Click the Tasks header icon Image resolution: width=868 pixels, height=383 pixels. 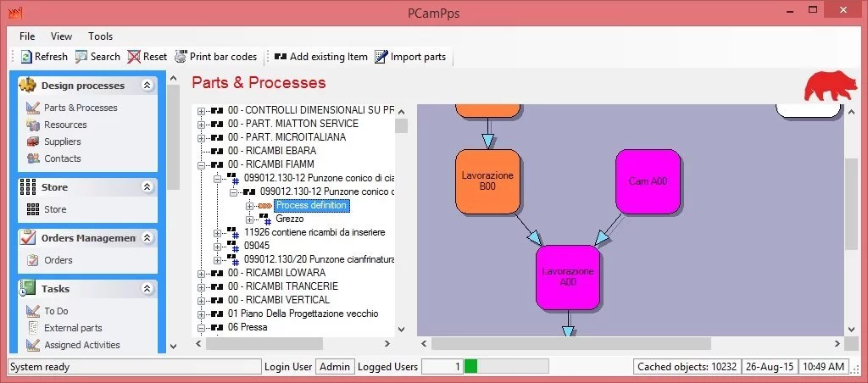pyautogui.click(x=27, y=288)
